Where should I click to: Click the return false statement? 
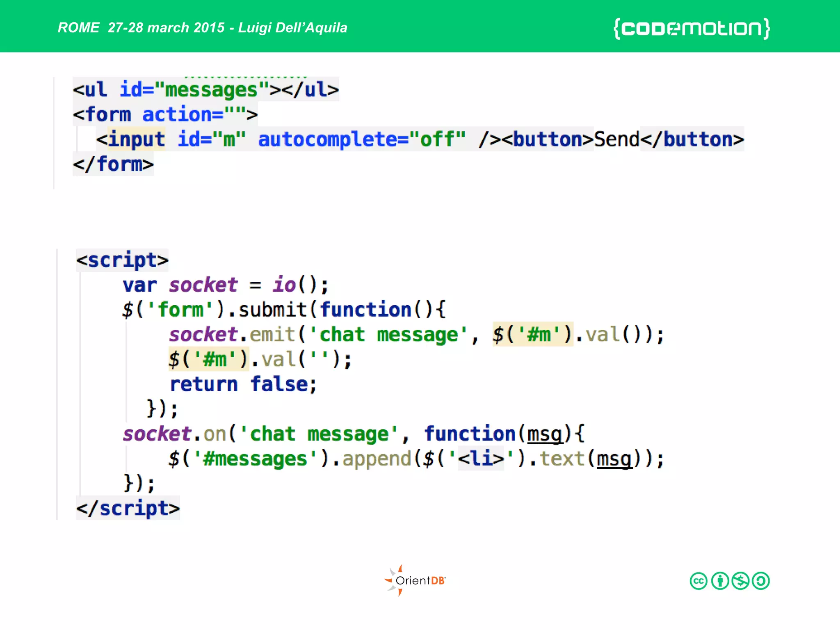pos(243,384)
